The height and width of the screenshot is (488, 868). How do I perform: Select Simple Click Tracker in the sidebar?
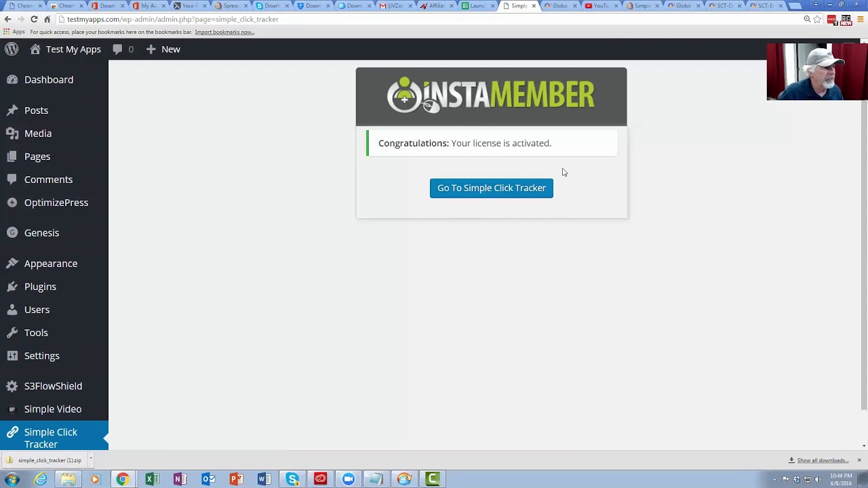point(54,437)
